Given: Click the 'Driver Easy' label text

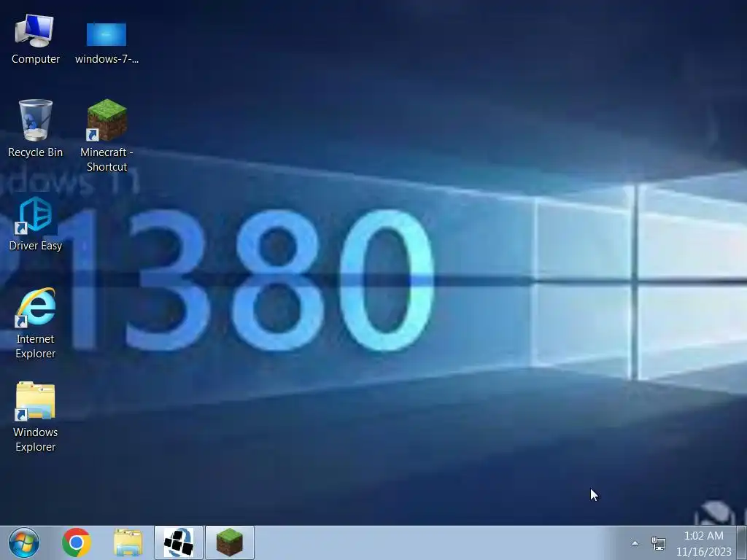Looking at the screenshot, I should coord(35,246).
